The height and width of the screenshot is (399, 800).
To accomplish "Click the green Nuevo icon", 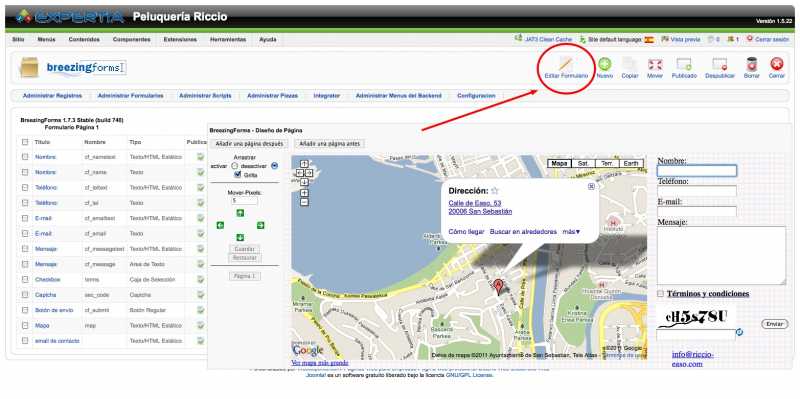I will pos(605,64).
